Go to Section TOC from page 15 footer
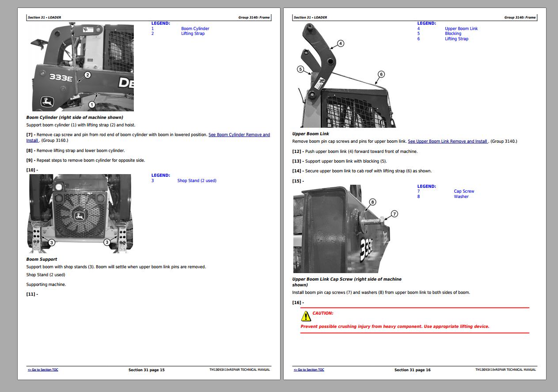 pos(43,370)
